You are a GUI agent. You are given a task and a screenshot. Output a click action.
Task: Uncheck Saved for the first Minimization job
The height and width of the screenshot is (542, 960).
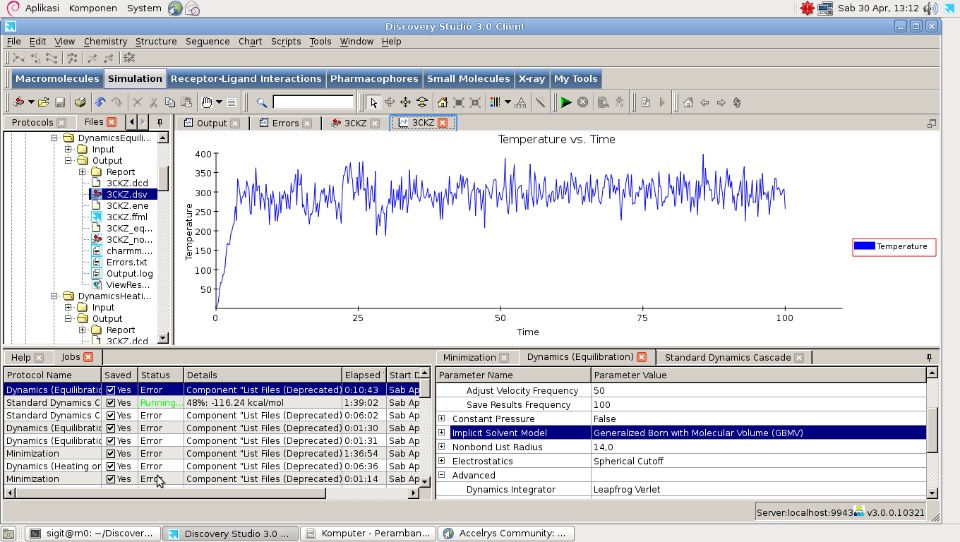coord(111,453)
